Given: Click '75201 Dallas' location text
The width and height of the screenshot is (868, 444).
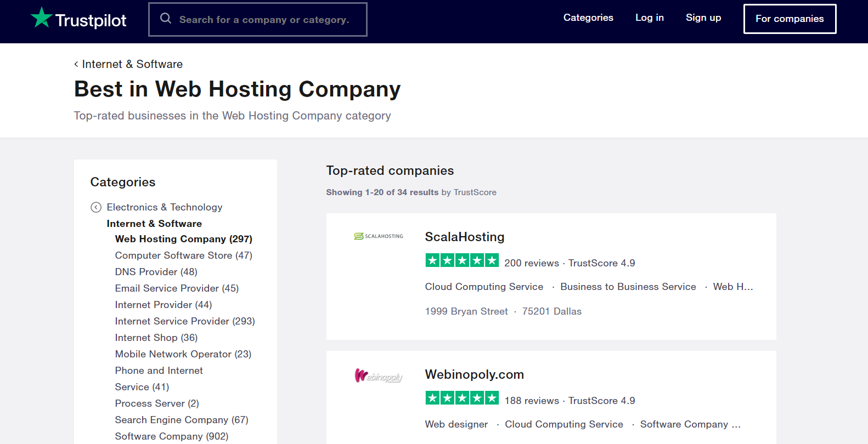Looking at the screenshot, I should pos(552,311).
